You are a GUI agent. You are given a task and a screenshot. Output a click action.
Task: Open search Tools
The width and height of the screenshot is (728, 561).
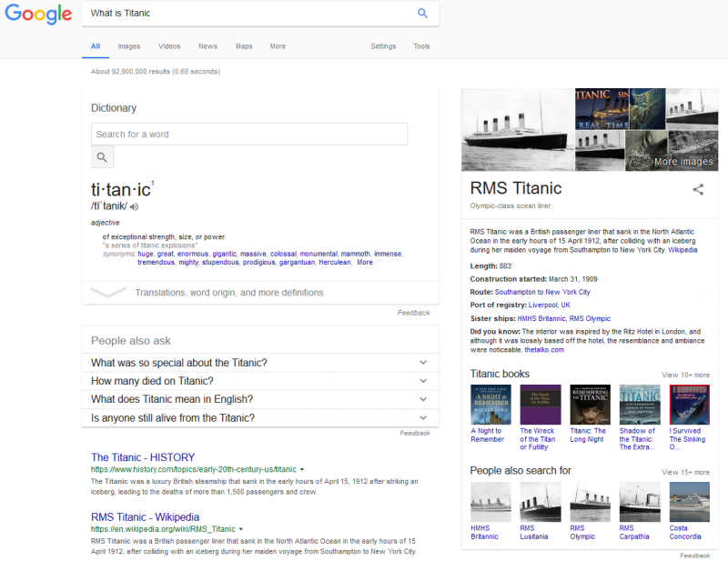[x=421, y=46]
